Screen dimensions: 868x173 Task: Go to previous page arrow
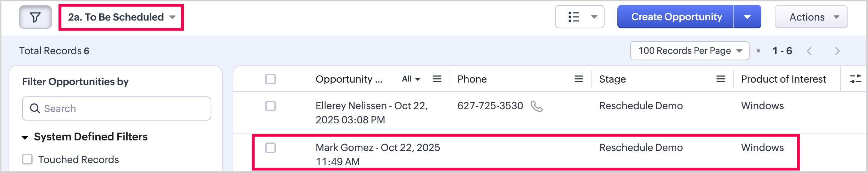809,51
